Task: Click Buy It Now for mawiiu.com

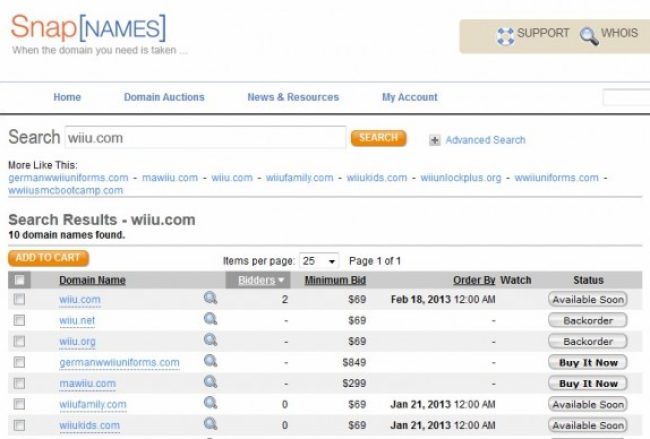Action: point(587,383)
